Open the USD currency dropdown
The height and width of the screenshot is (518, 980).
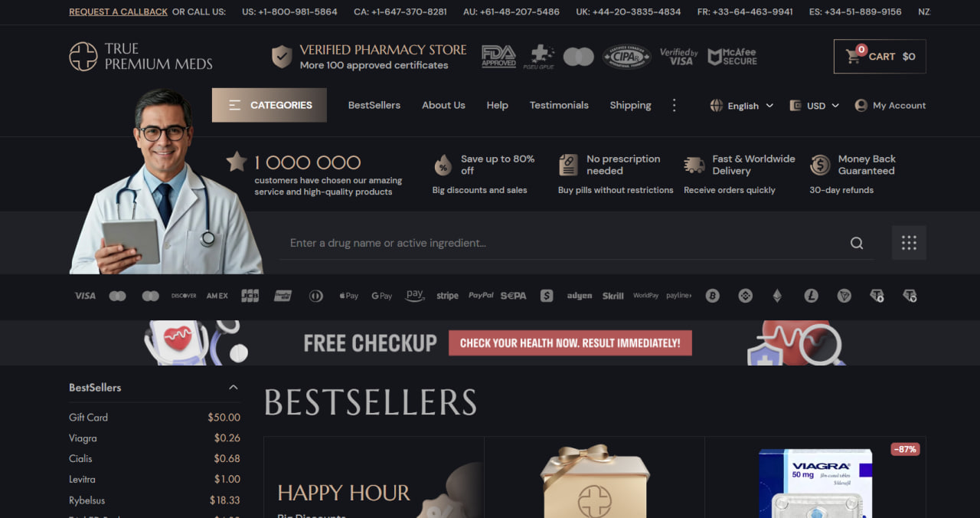click(x=815, y=106)
